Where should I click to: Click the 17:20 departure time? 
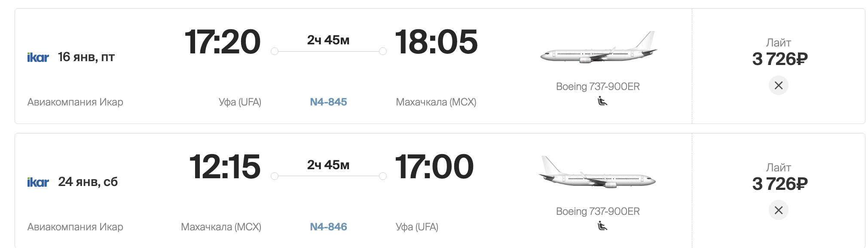[223, 42]
